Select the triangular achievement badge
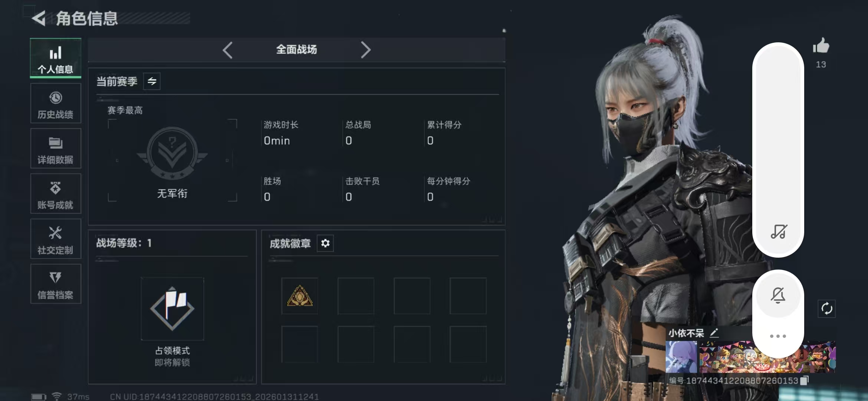The height and width of the screenshot is (401, 868). pos(300,296)
